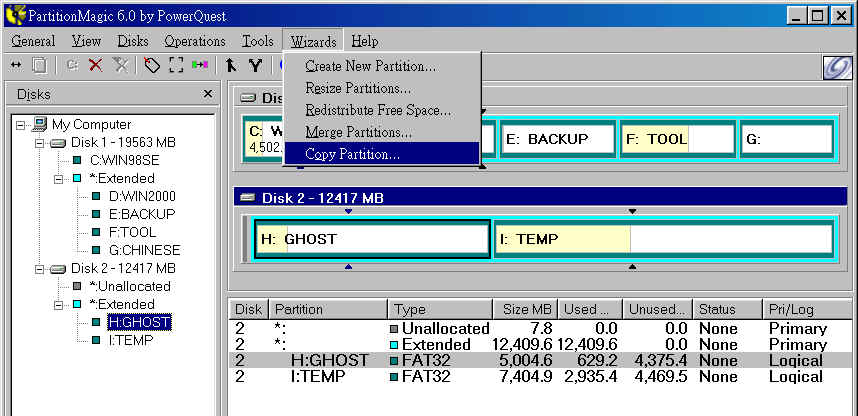Select the G: partition block on Disk 1 map
This screenshot has height=416, width=858.
click(x=787, y=140)
